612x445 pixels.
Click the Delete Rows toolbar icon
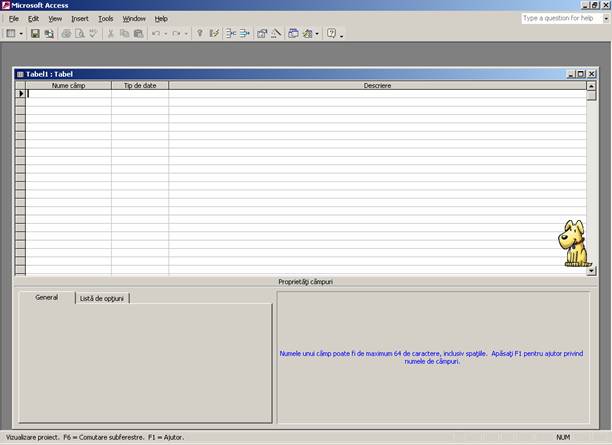pos(244,34)
